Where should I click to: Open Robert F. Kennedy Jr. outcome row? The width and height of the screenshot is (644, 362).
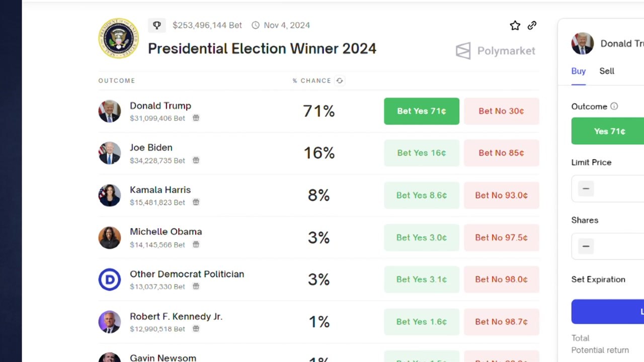coord(176,317)
